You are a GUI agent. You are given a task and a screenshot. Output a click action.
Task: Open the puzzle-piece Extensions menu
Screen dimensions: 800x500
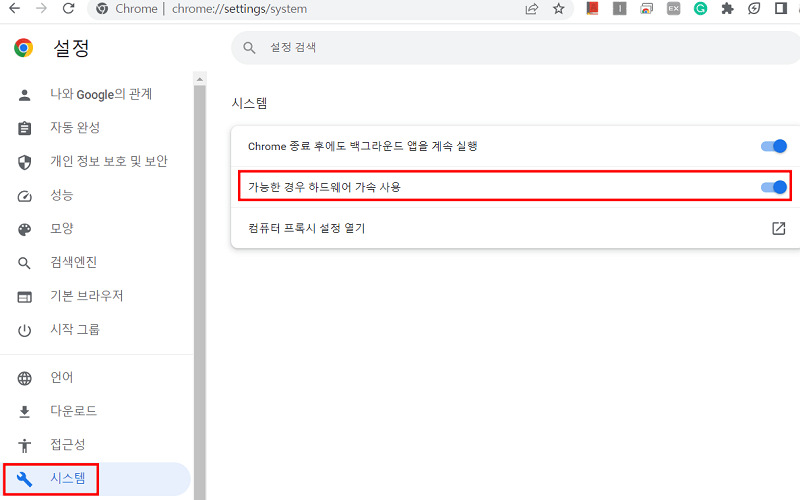(x=727, y=8)
